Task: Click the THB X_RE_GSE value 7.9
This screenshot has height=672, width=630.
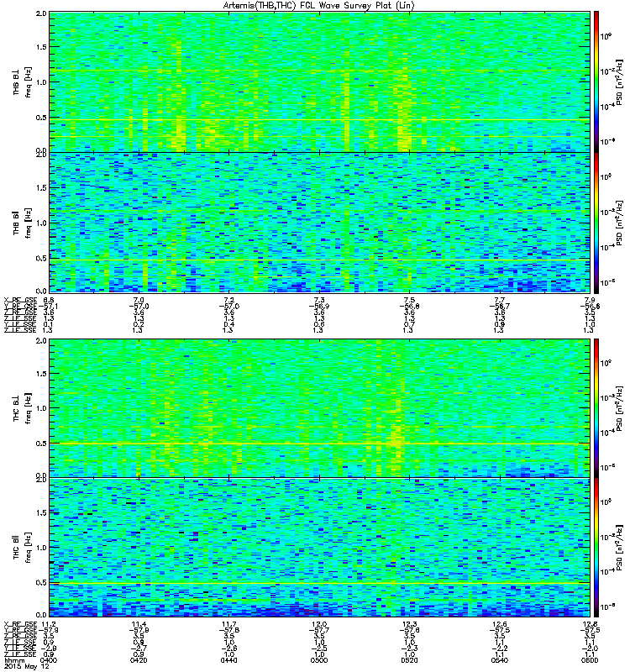Action: [590, 300]
